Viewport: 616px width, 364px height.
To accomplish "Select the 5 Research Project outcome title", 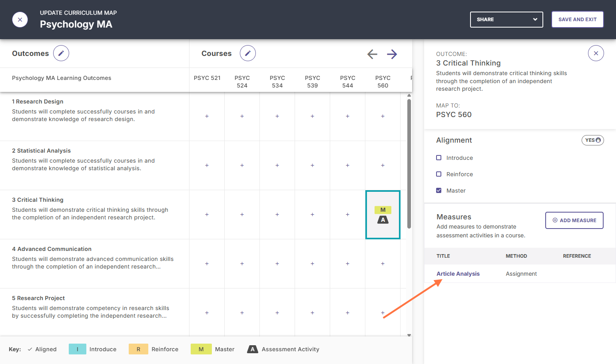I will point(38,298).
